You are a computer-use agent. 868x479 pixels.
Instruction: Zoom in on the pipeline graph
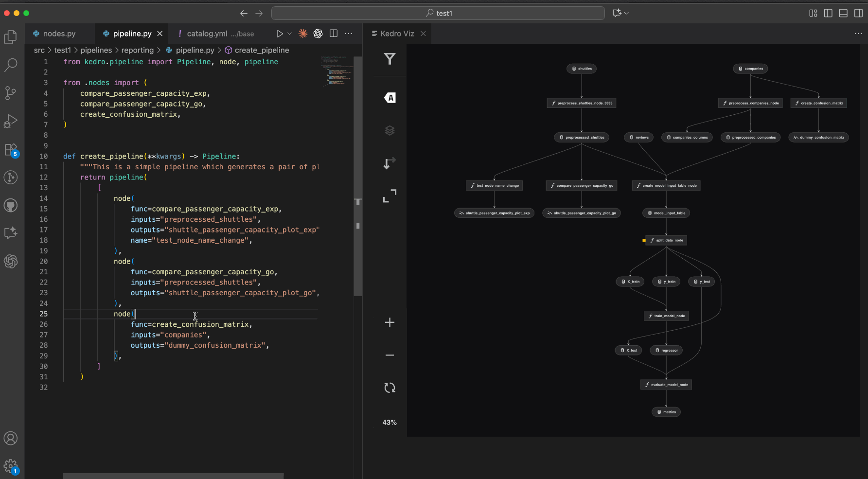389,322
